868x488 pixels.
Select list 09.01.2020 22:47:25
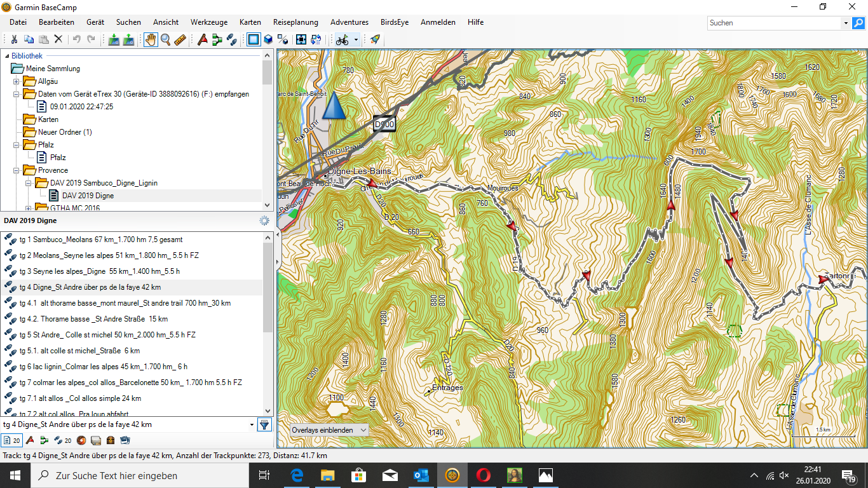tap(81, 107)
